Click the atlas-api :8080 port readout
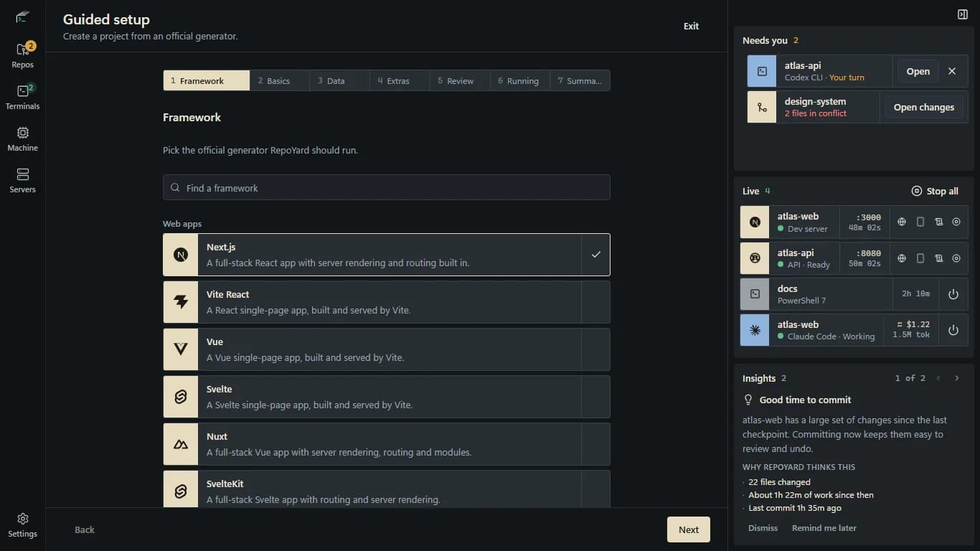This screenshot has width=980, height=551. 869,253
